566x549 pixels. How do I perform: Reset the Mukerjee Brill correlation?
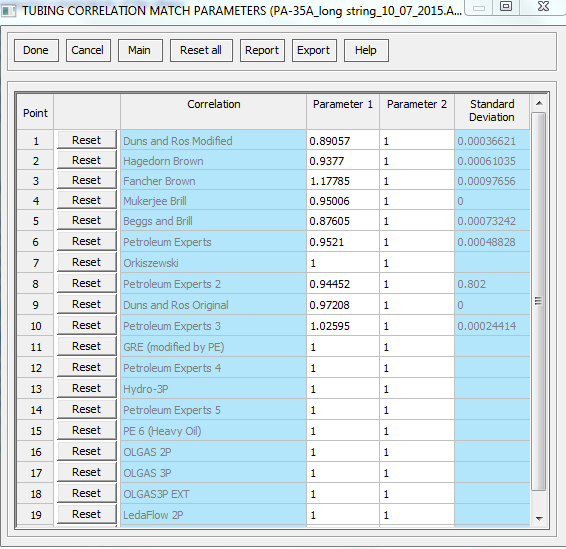point(87,200)
